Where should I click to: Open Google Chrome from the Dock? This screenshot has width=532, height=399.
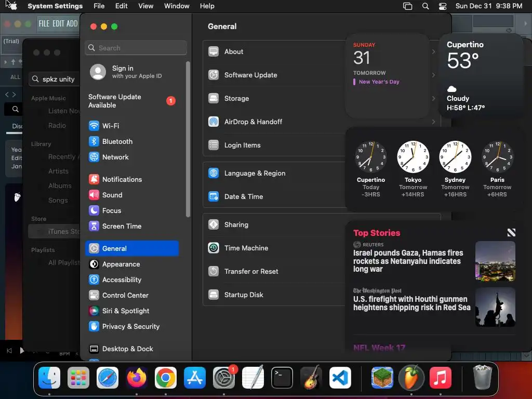click(166, 378)
